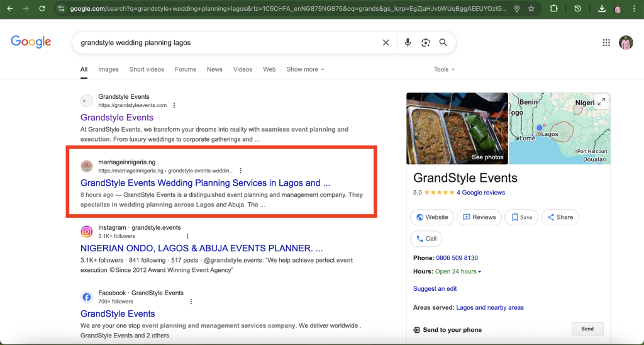644x345 pixels.
Task: Switch to the News tab
Action: tap(214, 69)
